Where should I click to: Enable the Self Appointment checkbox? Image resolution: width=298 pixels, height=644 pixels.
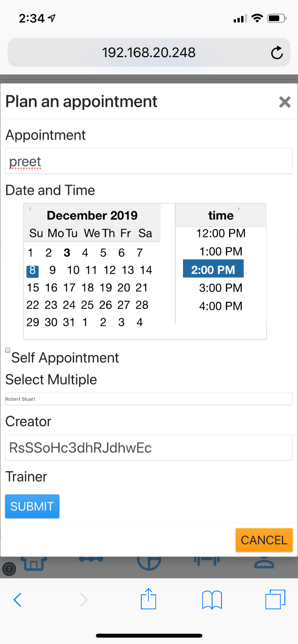[8, 350]
